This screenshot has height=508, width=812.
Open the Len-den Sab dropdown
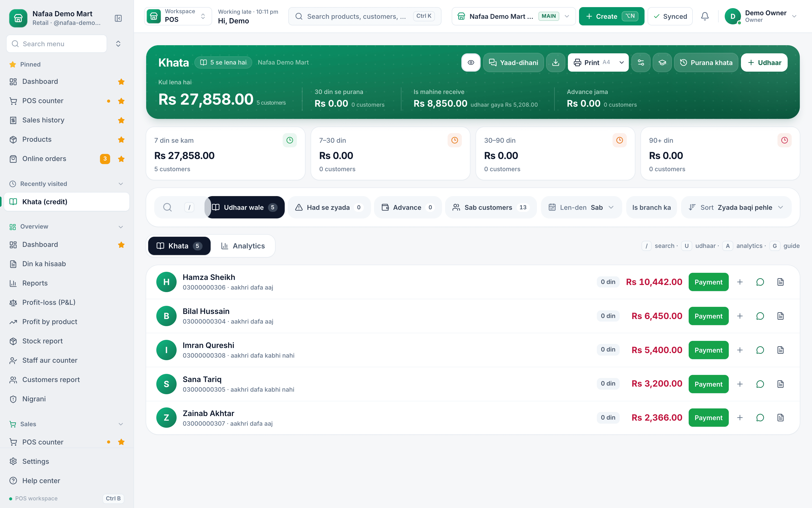point(581,207)
